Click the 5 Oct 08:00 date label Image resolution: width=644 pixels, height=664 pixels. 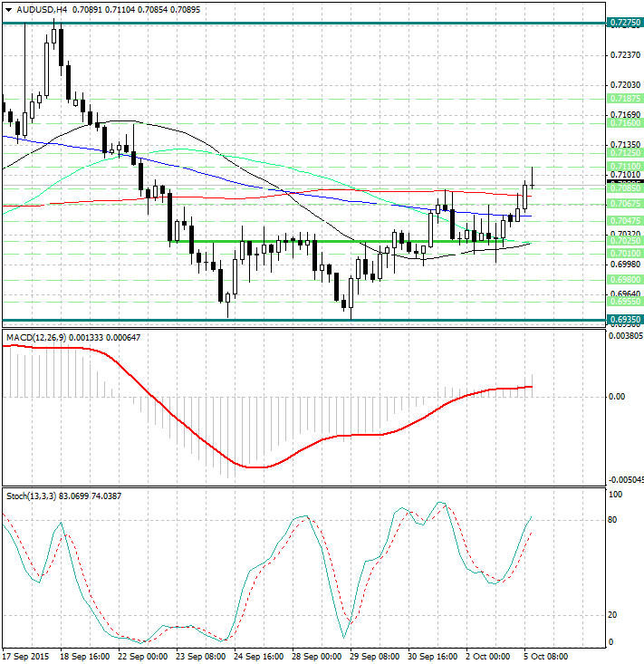pos(547,655)
